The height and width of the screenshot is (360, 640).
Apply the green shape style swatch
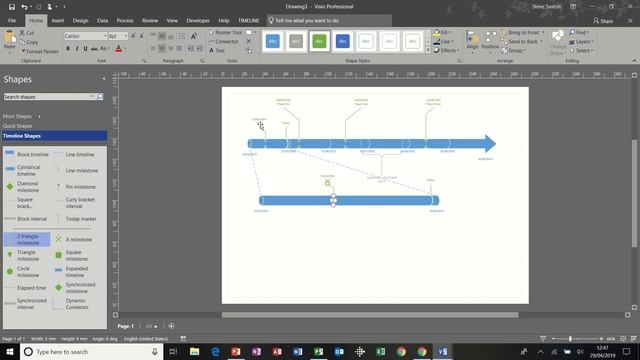click(x=319, y=41)
